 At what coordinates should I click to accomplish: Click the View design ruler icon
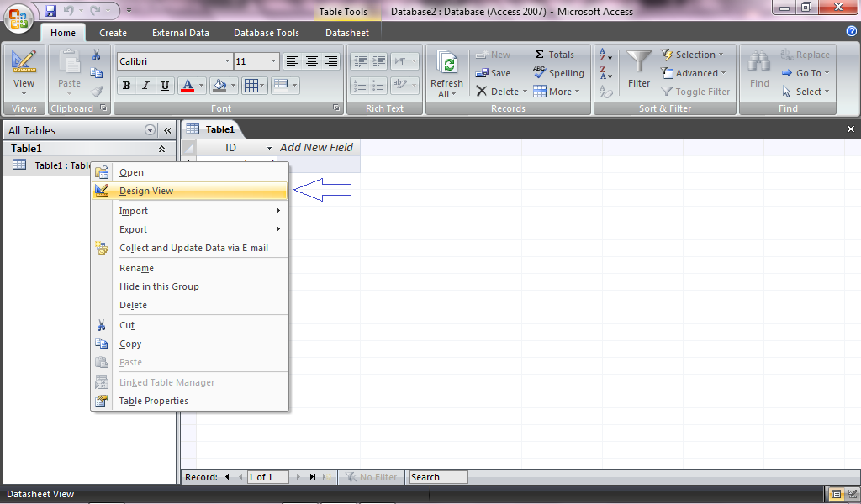[x=24, y=61]
